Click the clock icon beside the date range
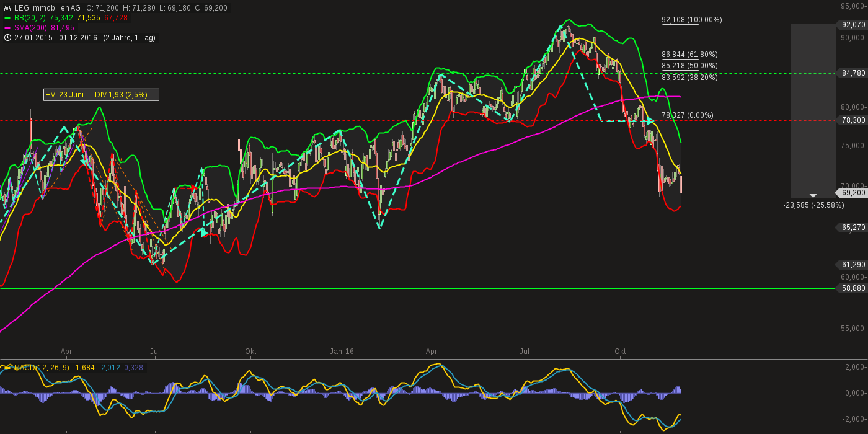The image size is (868, 434). pyautogui.click(x=7, y=38)
